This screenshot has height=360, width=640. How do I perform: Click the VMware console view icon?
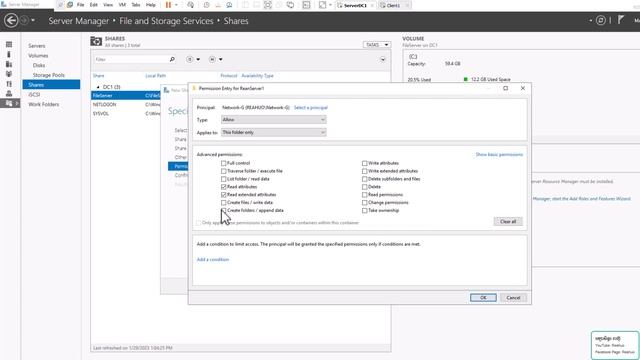[x=307, y=5]
